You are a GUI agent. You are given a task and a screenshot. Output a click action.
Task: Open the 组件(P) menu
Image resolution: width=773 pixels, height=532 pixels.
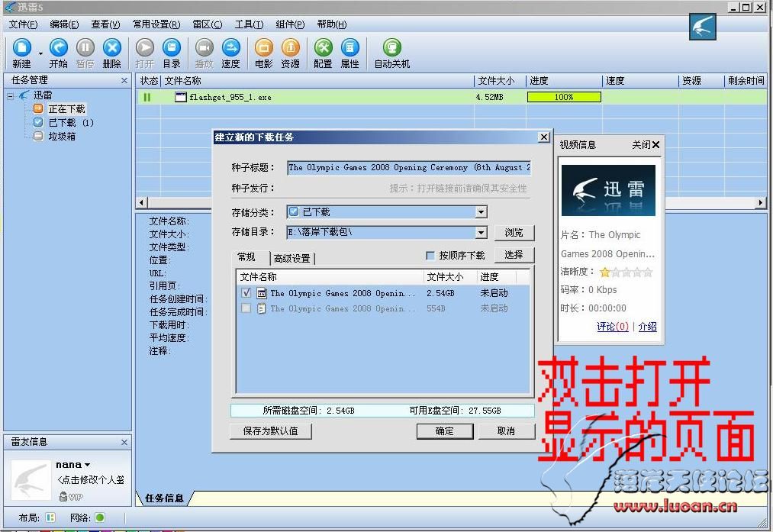click(290, 24)
